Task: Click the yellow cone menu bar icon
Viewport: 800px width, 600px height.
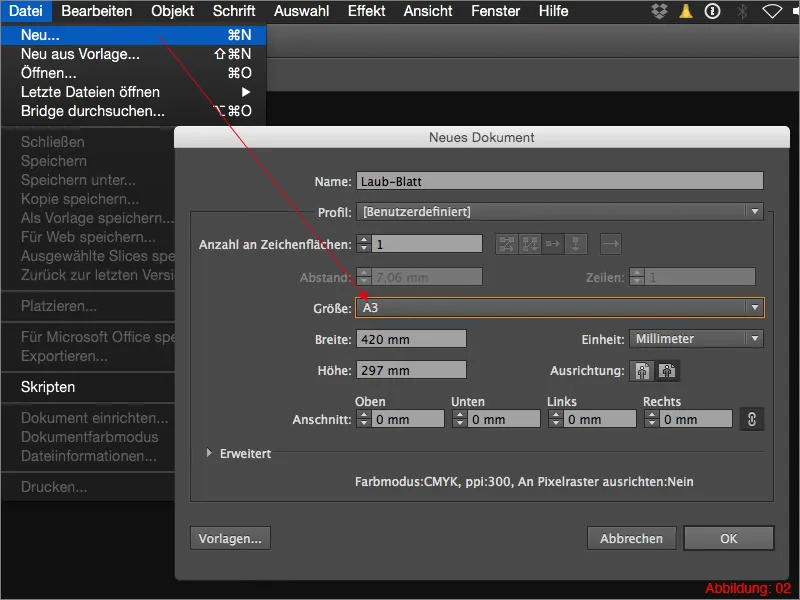Action: point(686,11)
